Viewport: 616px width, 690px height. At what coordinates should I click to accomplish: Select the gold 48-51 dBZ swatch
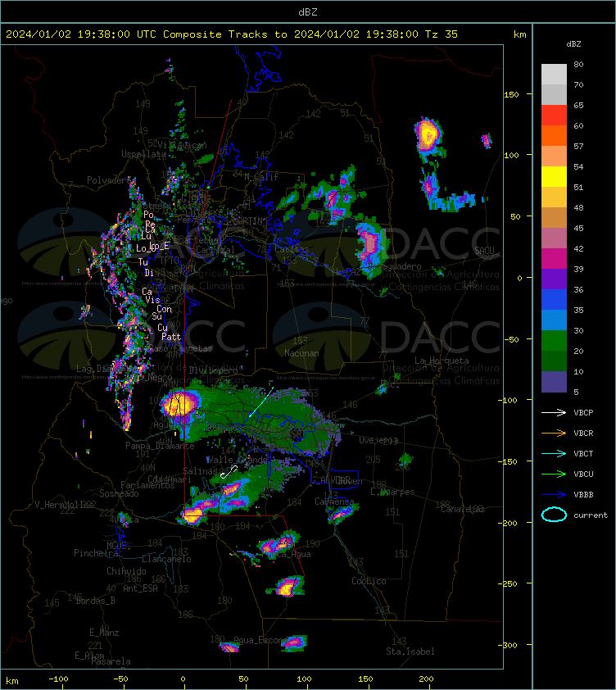point(554,197)
